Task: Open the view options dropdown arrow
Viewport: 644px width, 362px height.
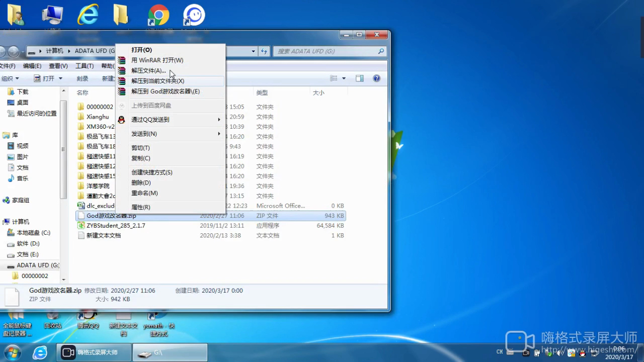Action: tap(344, 78)
